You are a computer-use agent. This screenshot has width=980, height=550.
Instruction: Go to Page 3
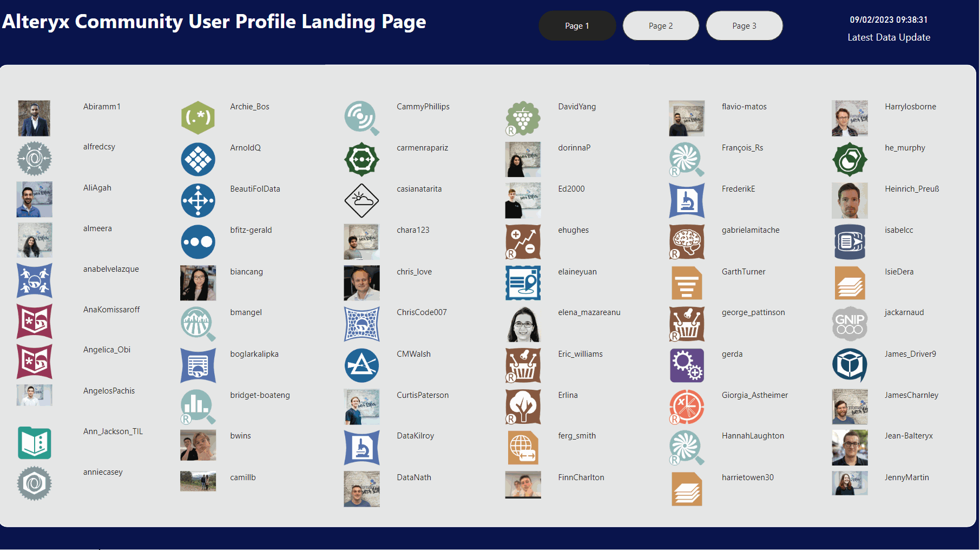tap(744, 25)
